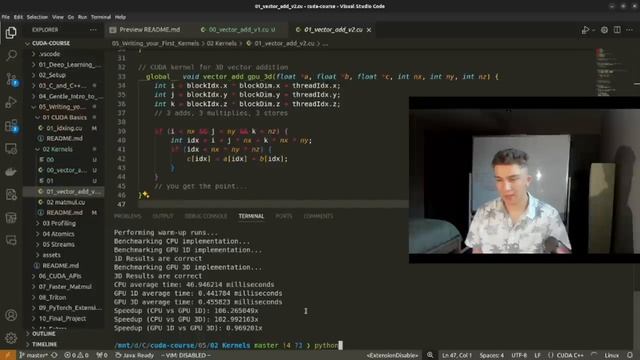Image resolution: width=640 pixels, height=360 pixels.
Task: Expand the .vscode folder
Action: tap(49, 54)
